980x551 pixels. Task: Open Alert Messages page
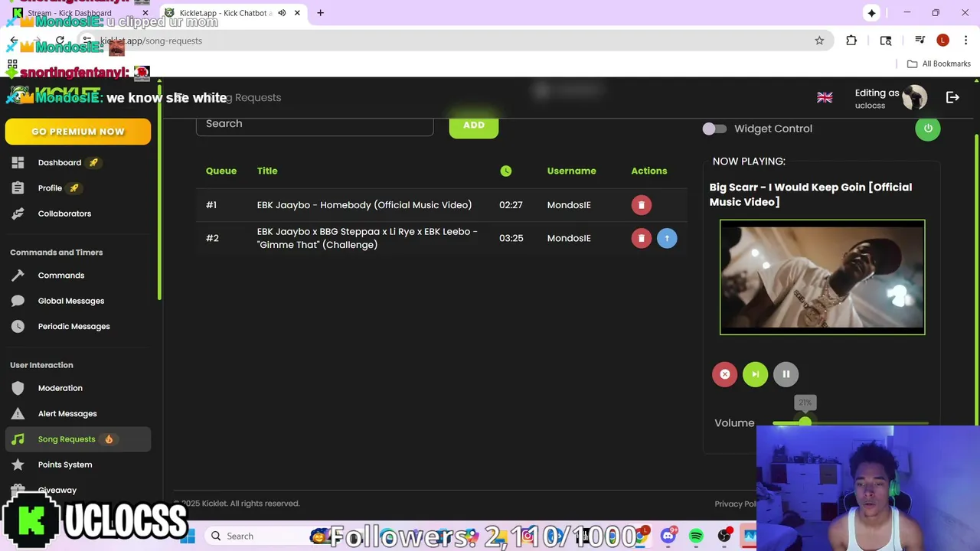(67, 414)
